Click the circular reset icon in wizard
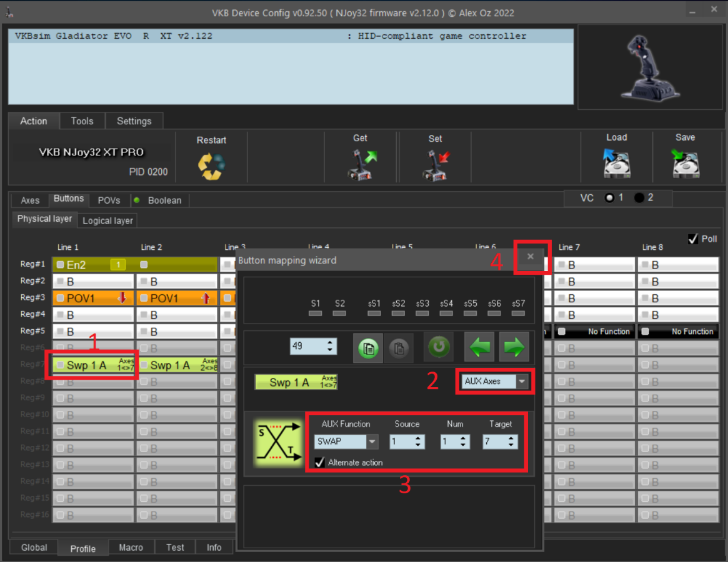Screen dimensions: 728x562 coord(438,347)
